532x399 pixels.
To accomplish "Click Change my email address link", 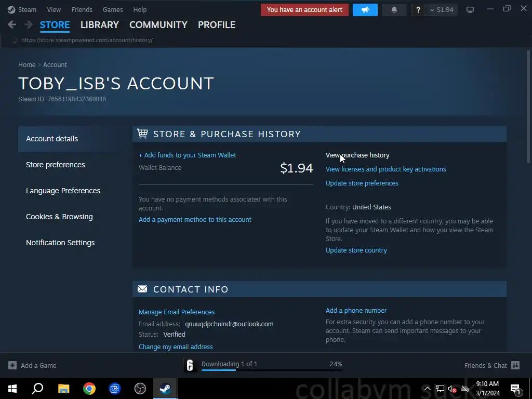I will [176, 347].
